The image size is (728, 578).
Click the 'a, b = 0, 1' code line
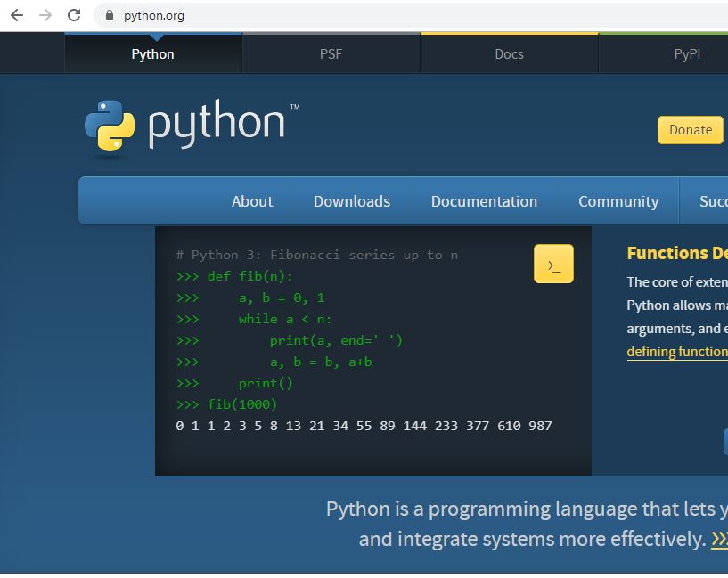coord(250,297)
